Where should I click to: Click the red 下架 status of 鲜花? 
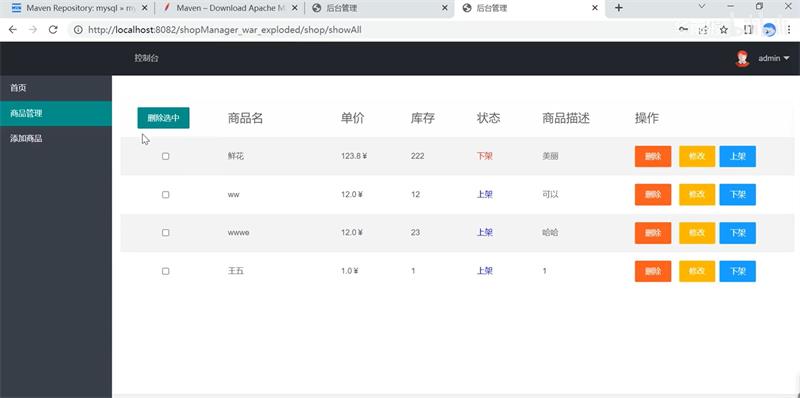point(485,156)
